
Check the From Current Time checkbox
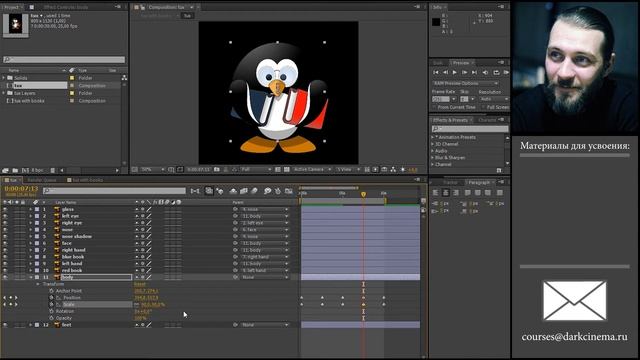[x=434, y=107]
